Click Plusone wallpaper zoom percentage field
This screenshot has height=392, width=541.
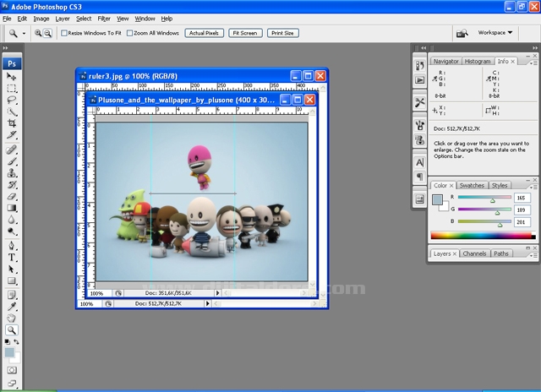click(x=98, y=293)
